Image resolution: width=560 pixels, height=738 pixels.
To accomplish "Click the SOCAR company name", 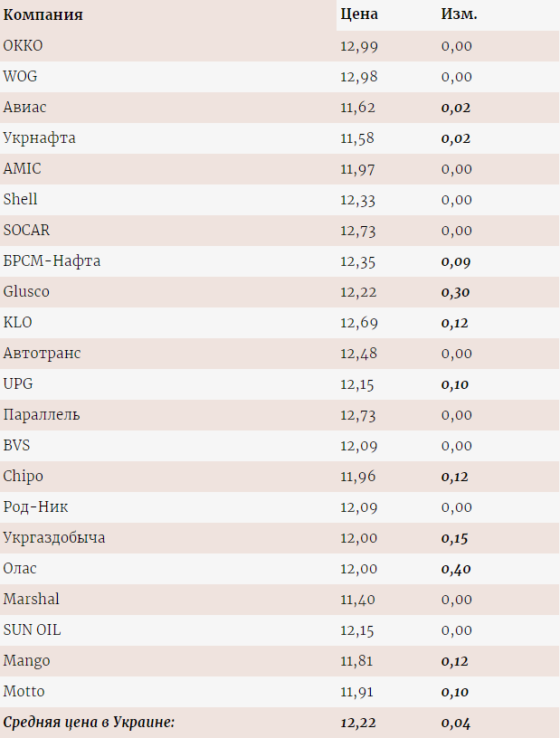I will point(26,231).
